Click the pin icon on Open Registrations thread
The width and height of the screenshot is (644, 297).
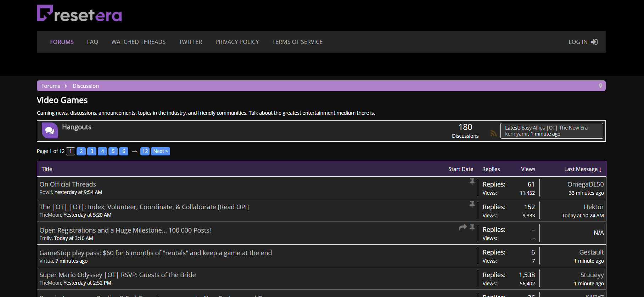(472, 228)
